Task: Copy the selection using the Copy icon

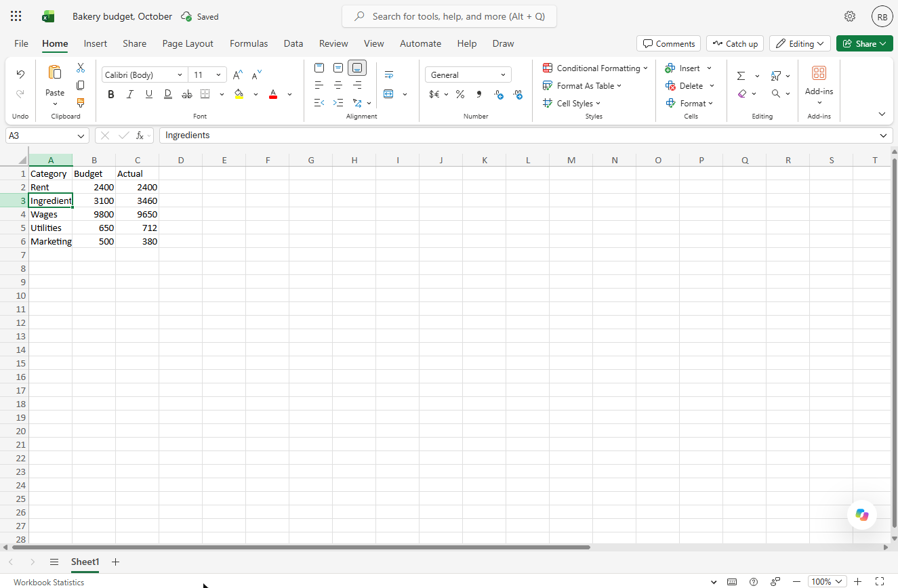Action: [x=81, y=85]
